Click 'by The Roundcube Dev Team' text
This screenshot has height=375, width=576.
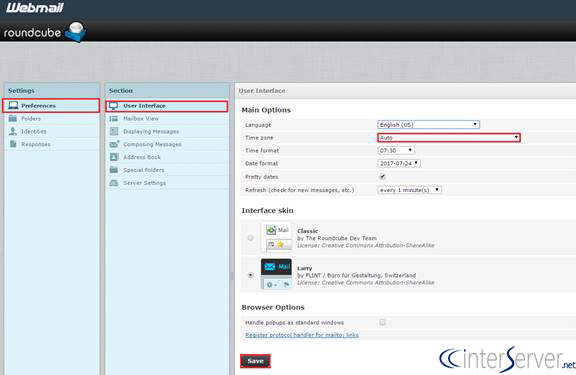pyautogui.click(x=337, y=238)
